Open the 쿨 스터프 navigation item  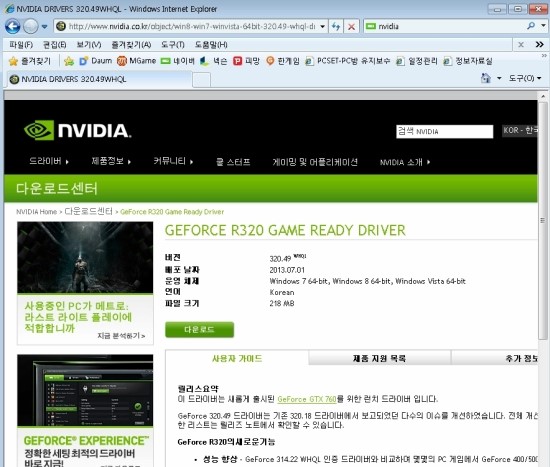point(233,162)
